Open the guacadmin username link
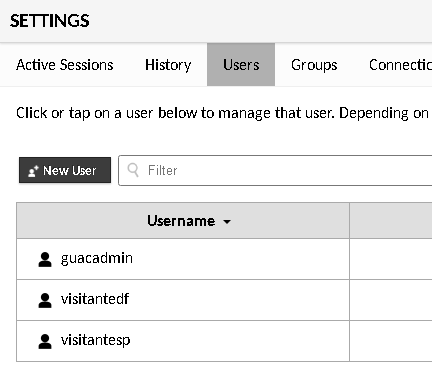 pyautogui.click(x=97, y=258)
